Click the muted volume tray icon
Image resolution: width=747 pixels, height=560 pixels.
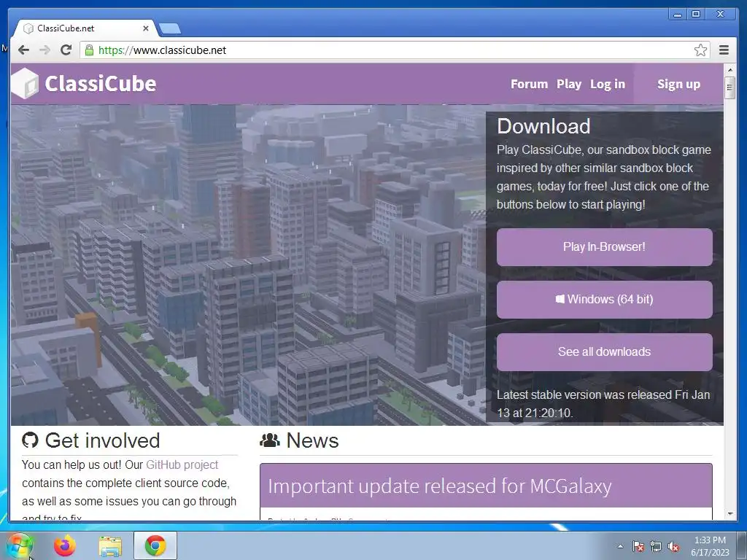click(x=673, y=546)
